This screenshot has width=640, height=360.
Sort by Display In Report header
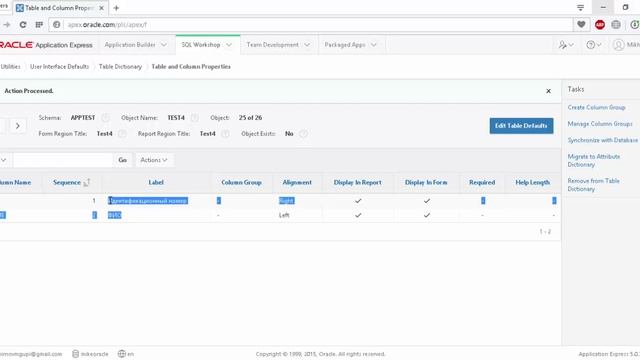pyautogui.click(x=358, y=182)
